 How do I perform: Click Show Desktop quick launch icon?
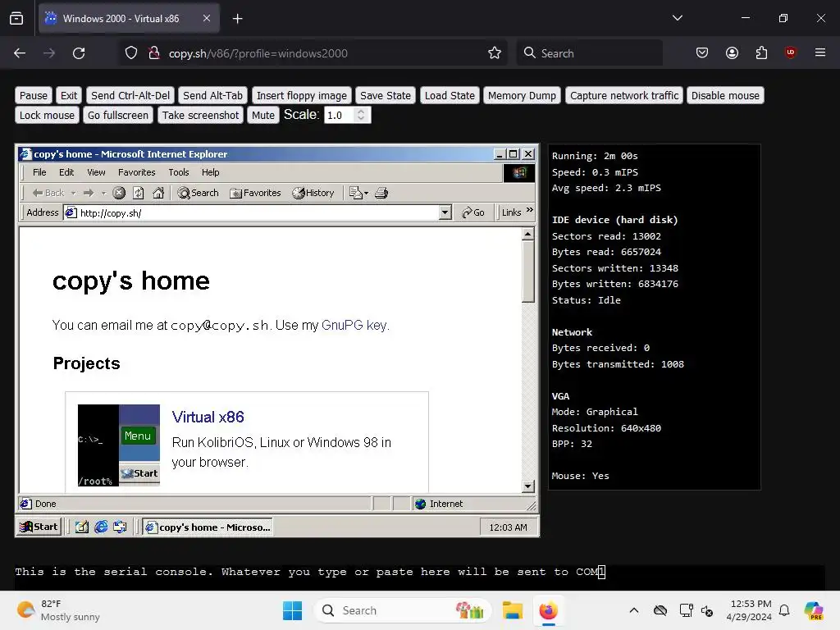coord(81,527)
